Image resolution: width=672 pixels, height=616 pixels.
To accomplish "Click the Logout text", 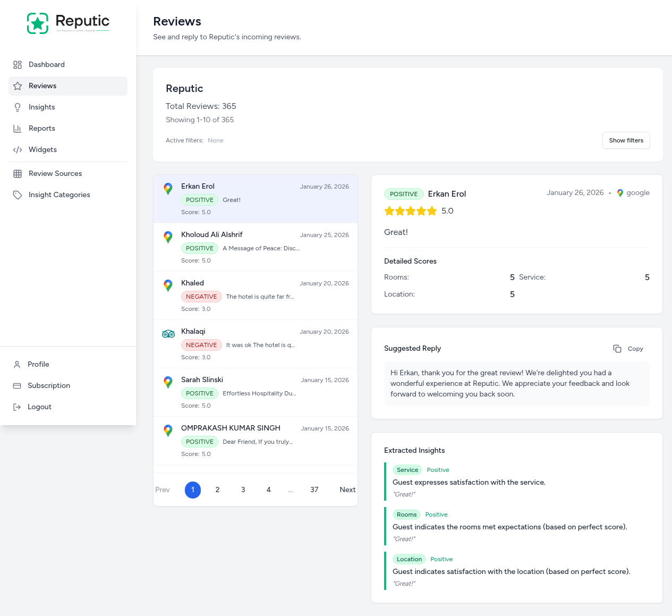I will tap(39, 407).
